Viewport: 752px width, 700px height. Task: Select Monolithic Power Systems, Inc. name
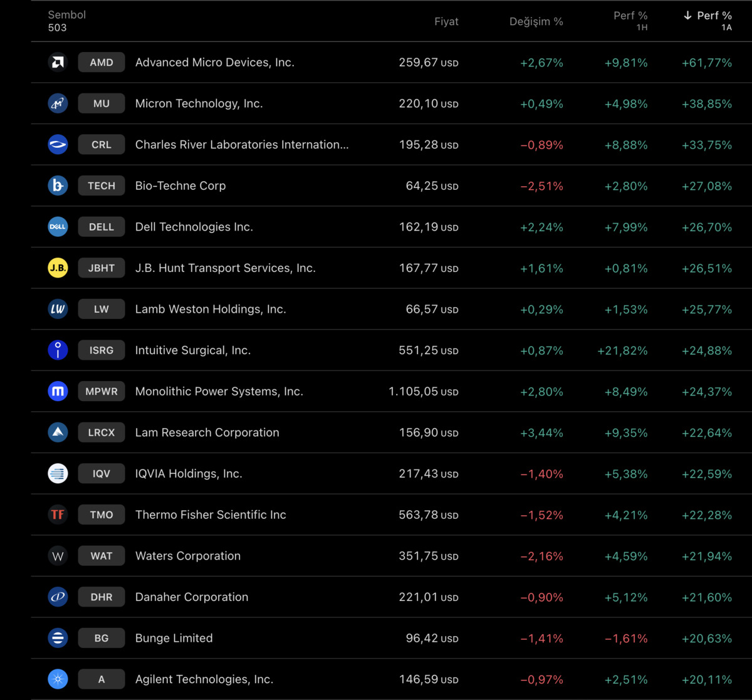(219, 391)
